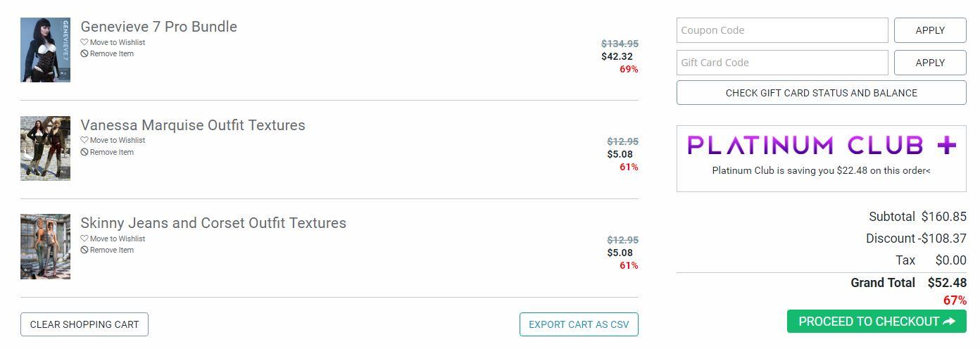
Task: Open Genevieve 7 Pro Bundle title link
Action: click(159, 27)
